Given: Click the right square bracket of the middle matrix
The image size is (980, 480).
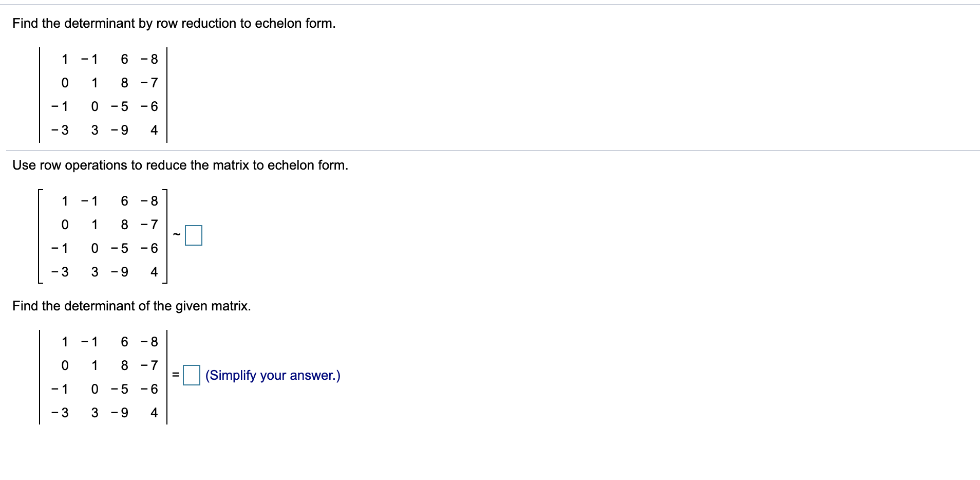Looking at the screenshot, I should [165, 236].
